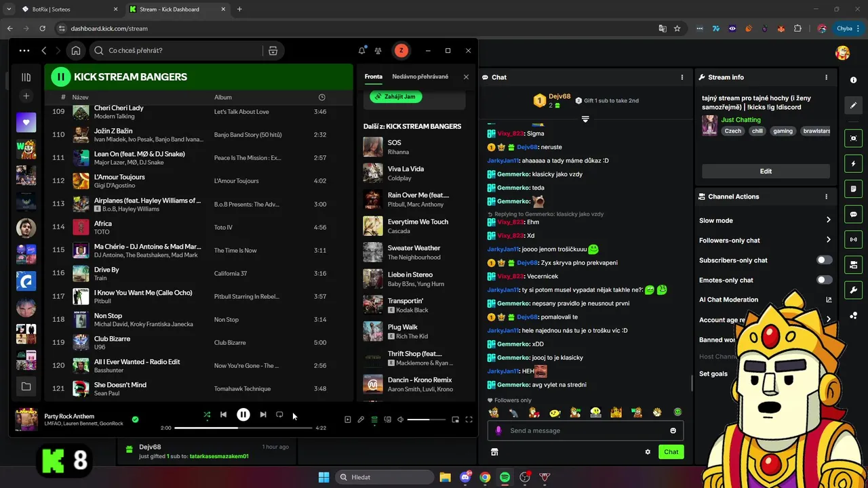The width and height of the screenshot is (868, 488).
Task: Open Browse icon beside search field
Action: (x=273, y=50)
